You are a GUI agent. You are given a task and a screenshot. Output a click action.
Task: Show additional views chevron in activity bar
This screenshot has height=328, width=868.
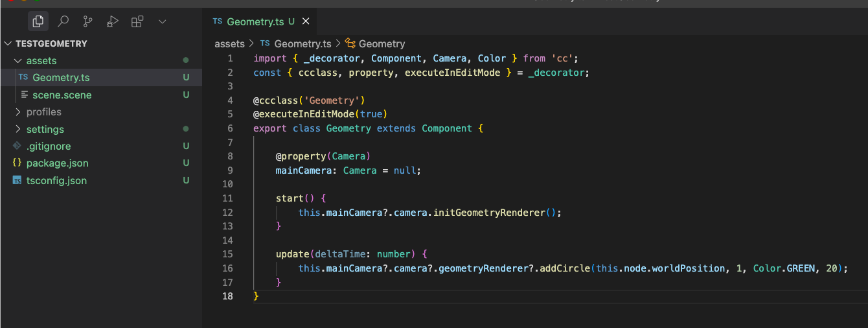[162, 21]
